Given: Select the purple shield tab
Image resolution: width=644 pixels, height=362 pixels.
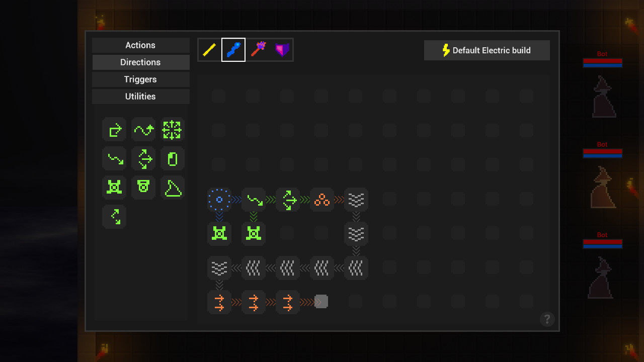Looking at the screenshot, I should 282,50.
